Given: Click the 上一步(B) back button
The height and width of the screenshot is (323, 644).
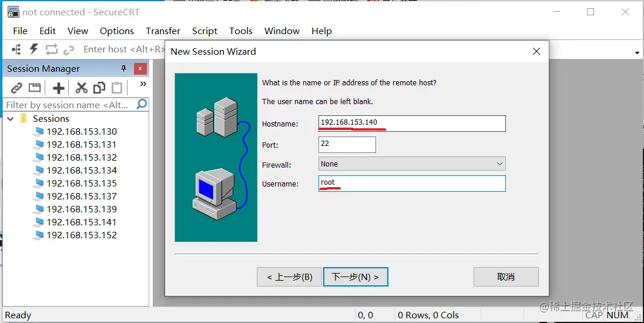Looking at the screenshot, I should click(290, 277).
